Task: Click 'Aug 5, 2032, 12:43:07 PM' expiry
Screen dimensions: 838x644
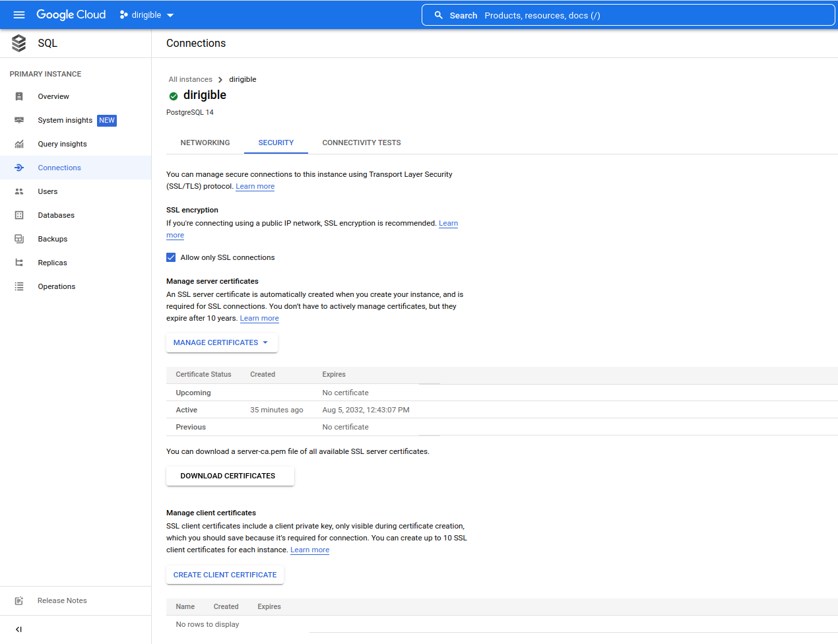Action: tap(366, 410)
